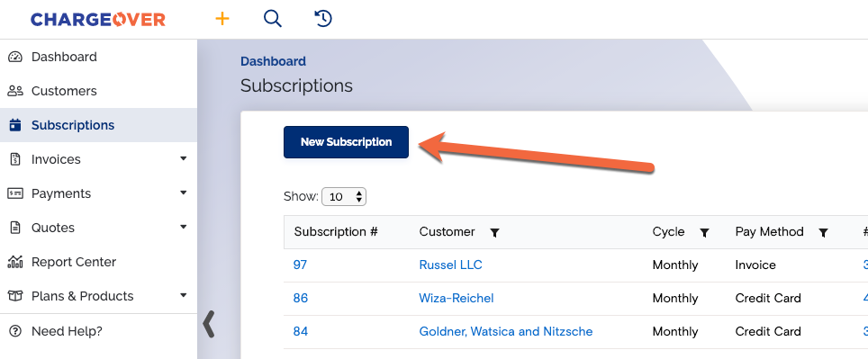The height and width of the screenshot is (359, 868).
Task: Click the Dashboard breadcrumb link
Action: (x=273, y=61)
